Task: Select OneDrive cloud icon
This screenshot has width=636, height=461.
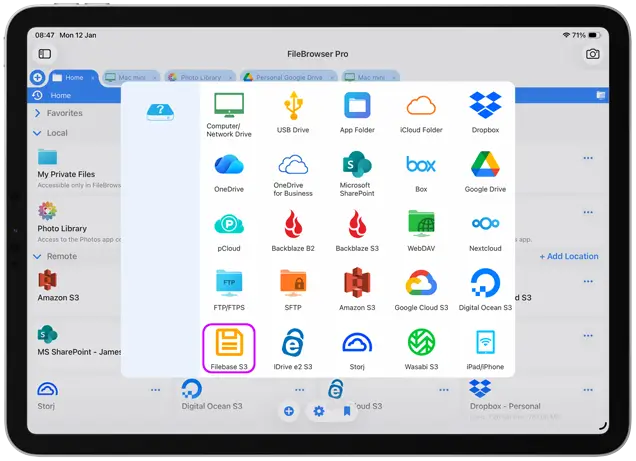Action: click(x=229, y=172)
